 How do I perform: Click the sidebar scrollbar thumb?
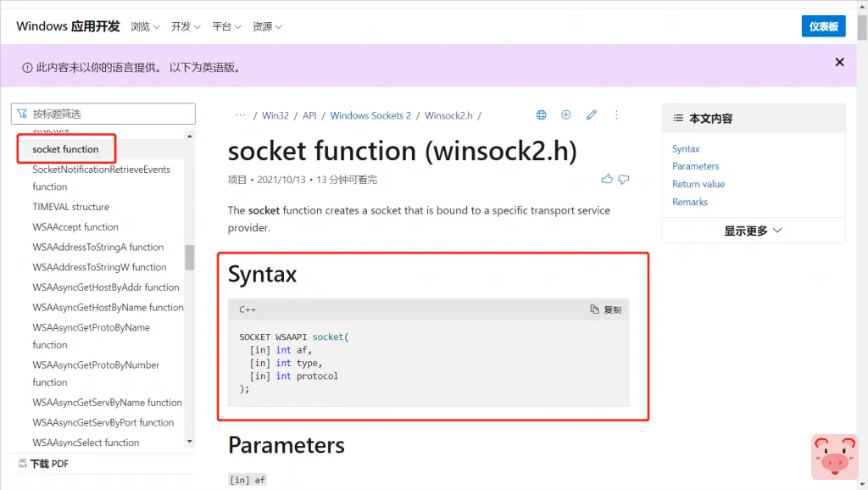[x=190, y=257]
